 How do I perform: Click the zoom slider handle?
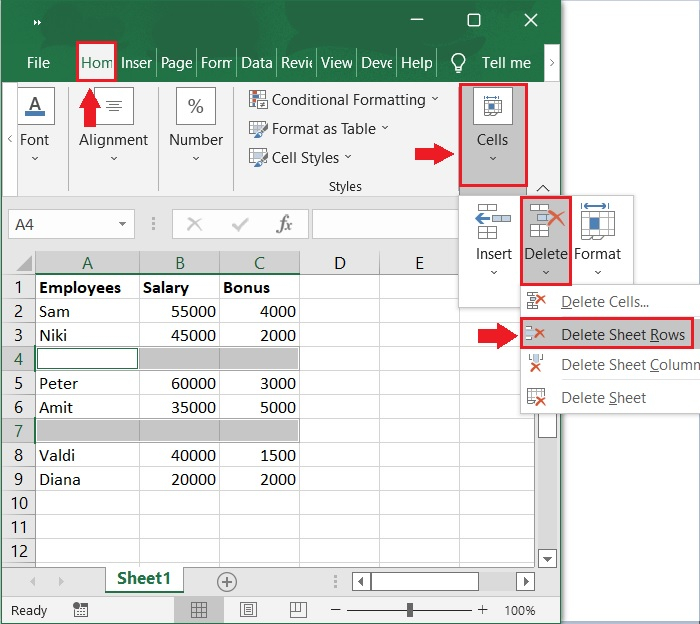[411, 609]
